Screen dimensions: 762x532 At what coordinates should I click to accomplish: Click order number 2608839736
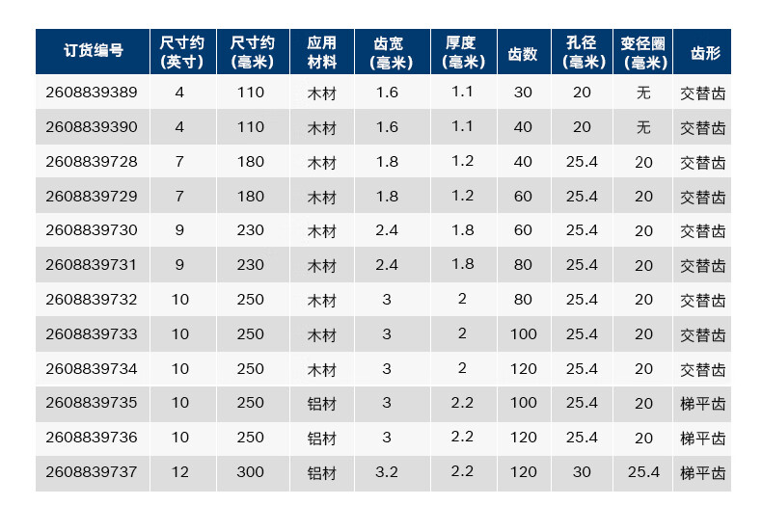coord(92,438)
